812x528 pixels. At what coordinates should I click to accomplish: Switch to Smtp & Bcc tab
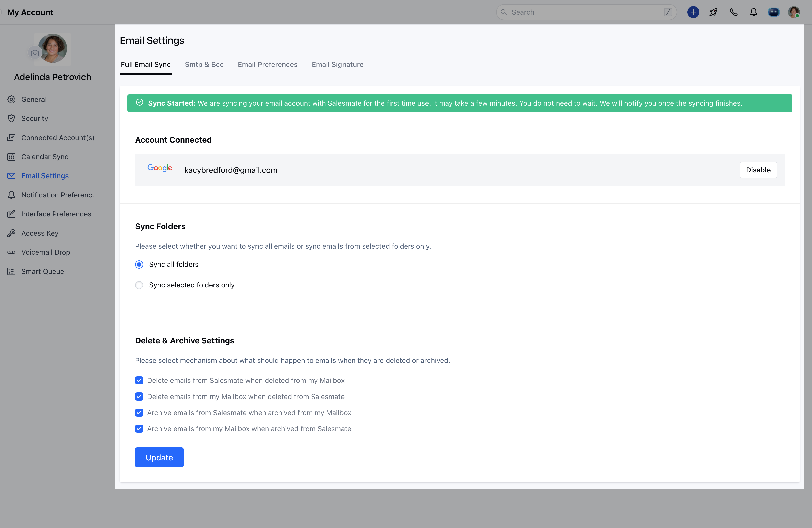tap(204, 64)
